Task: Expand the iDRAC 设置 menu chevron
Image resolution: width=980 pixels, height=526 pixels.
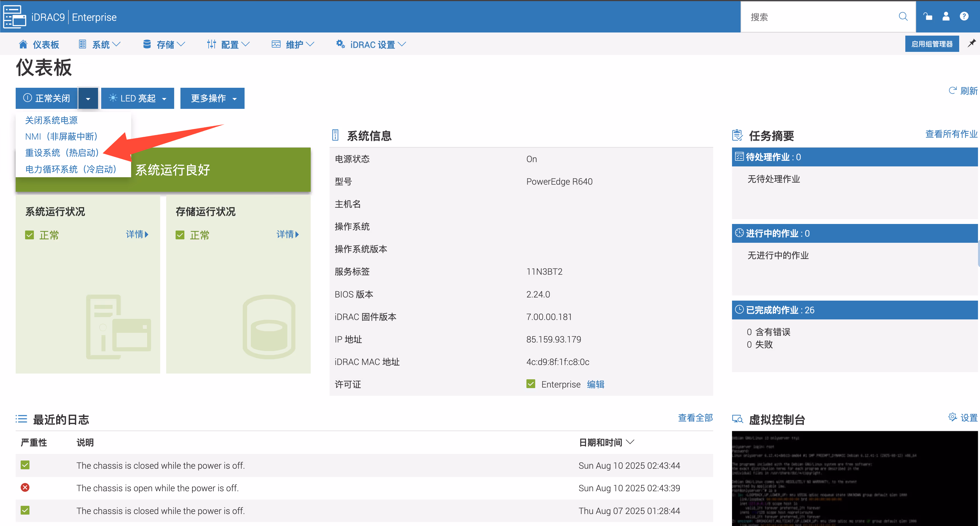Action: point(402,44)
